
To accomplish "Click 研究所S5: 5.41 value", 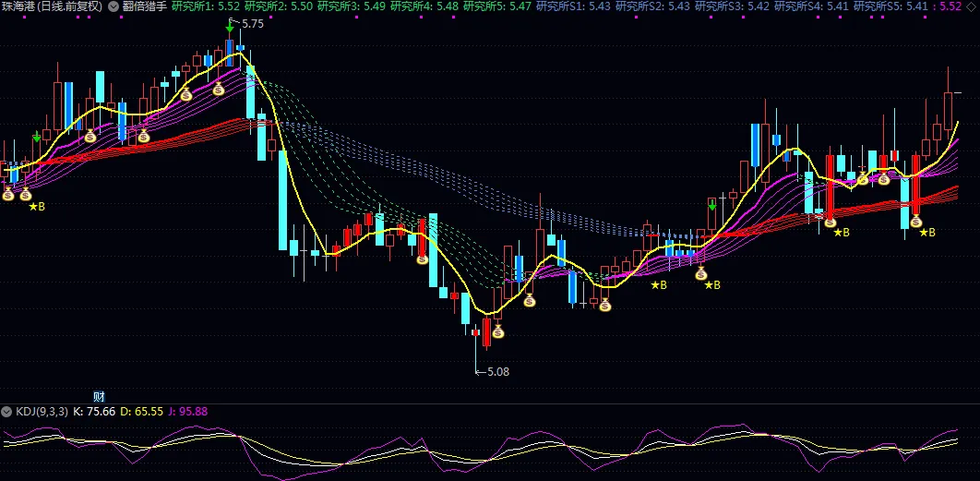I will (891, 6).
